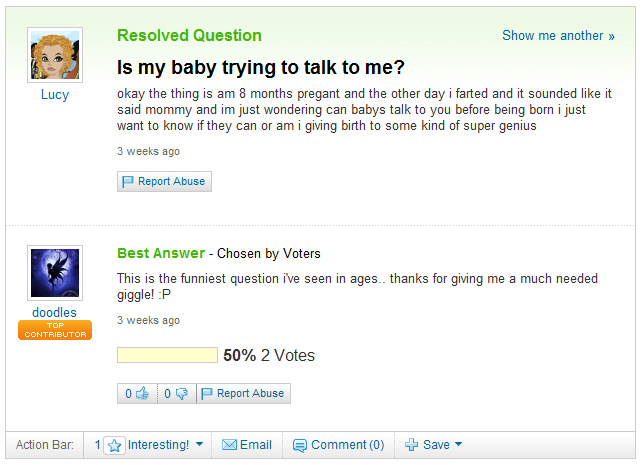Click the Top Contributor badge
641x465 pixels.
[55, 330]
